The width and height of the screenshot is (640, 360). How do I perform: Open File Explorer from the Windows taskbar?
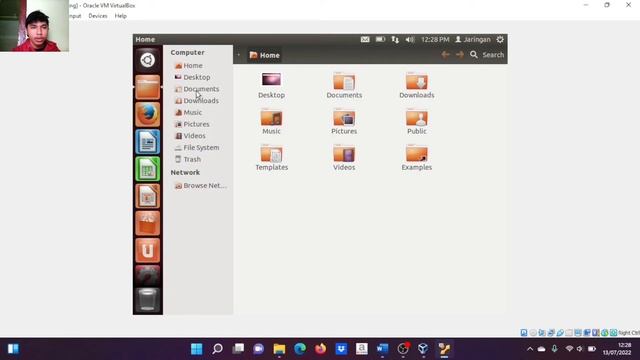pyautogui.click(x=279, y=349)
